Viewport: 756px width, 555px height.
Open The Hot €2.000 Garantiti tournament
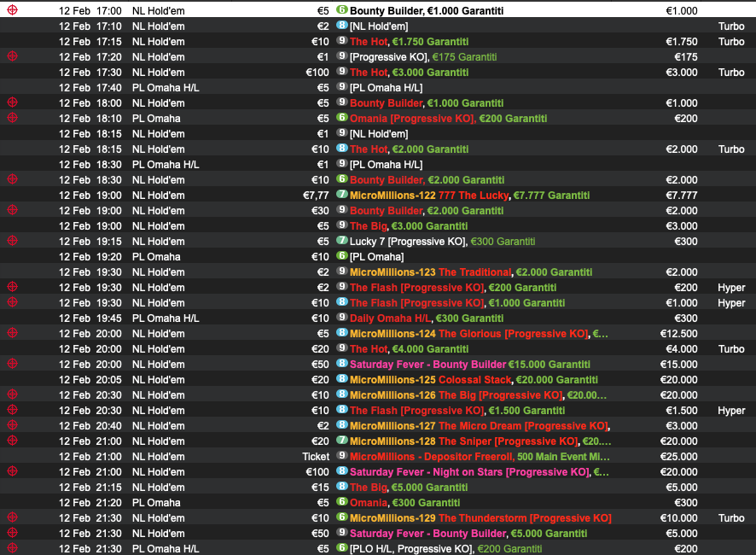409,149
